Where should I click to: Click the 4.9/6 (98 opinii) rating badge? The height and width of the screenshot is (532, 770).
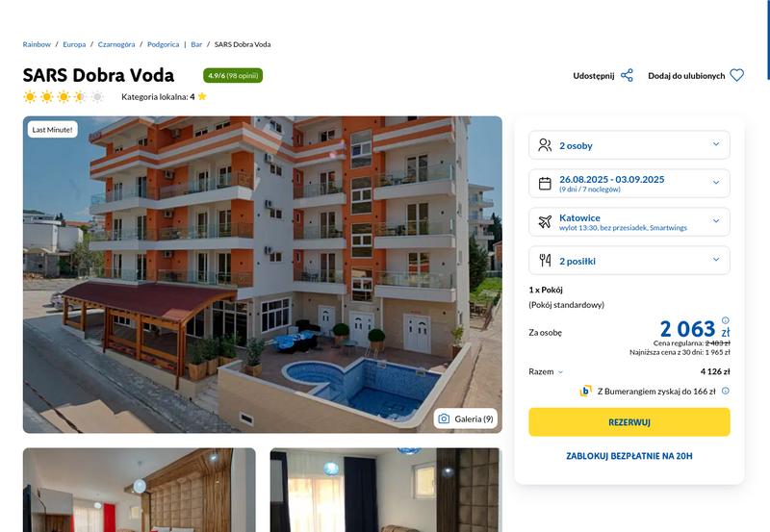tap(233, 76)
